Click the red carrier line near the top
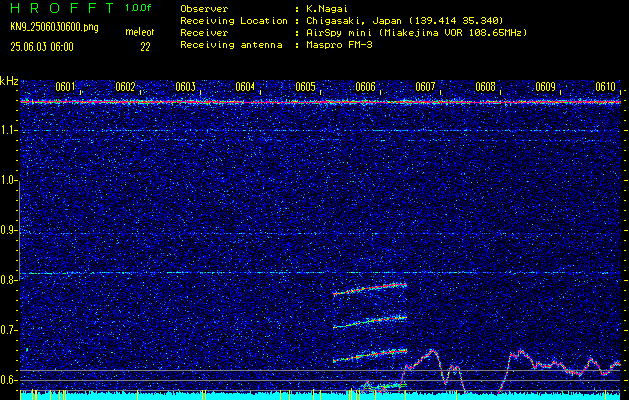 321,102
